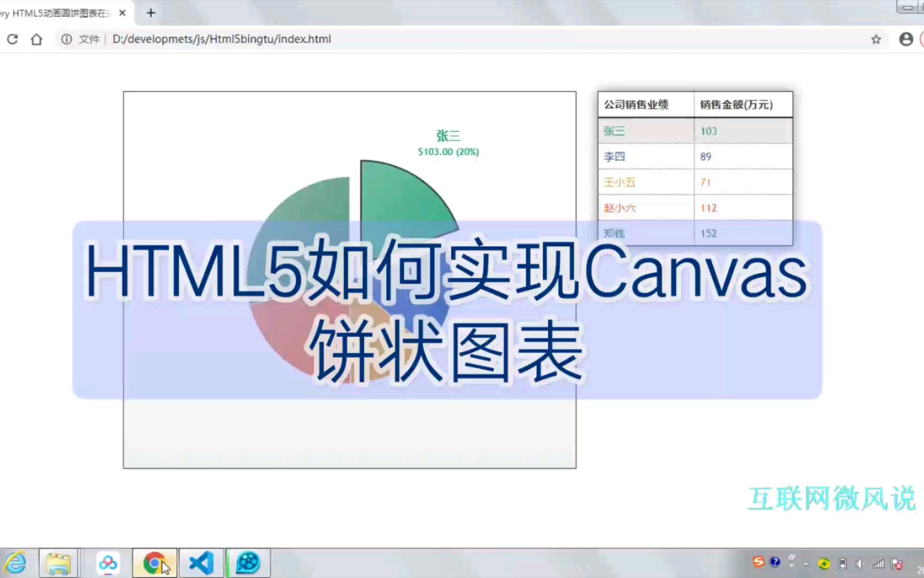
Task: Click the $103.00 (20%) value label
Action: pos(449,152)
